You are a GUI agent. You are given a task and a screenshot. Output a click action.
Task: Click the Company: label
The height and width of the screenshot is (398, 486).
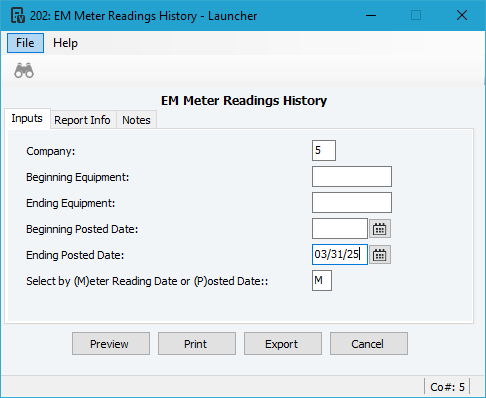pos(51,151)
